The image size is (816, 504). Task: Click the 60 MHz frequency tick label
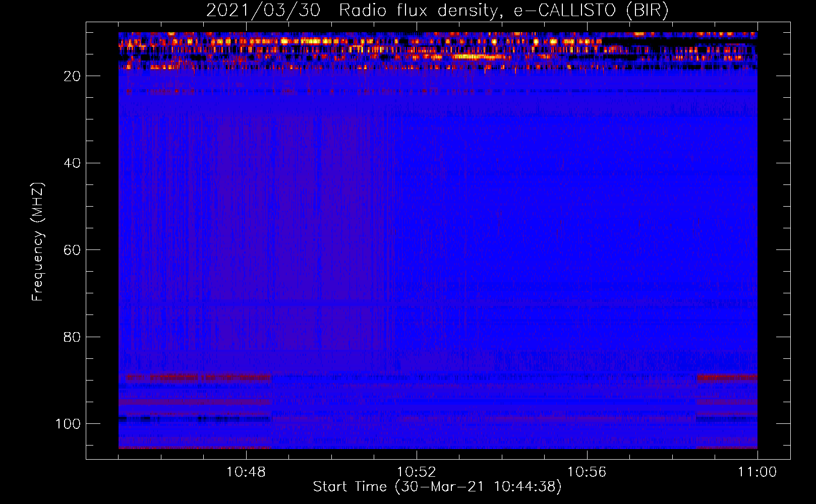(x=72, y=250)
